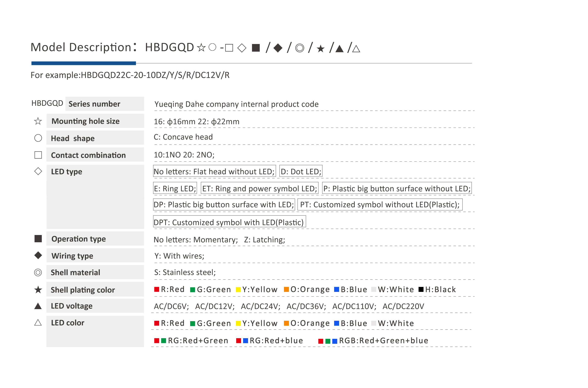The width and height of the screenshot is (588, 388).
Task: Click the AC/DC24V voltage text
Action: pyautogui.click(x=260, y=306)
